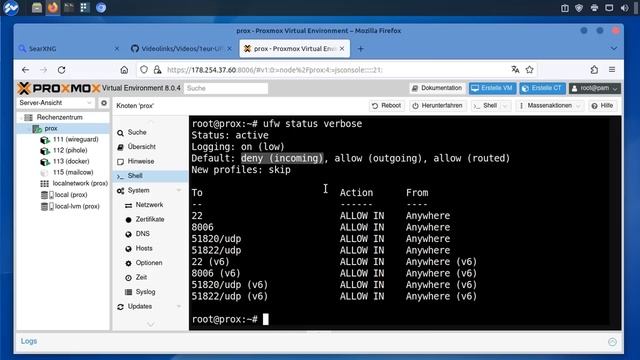Image resolution: width=640 pixels, height=360 pixels.
Task: Select container 112 (pihole)
Action: (70, 150)
